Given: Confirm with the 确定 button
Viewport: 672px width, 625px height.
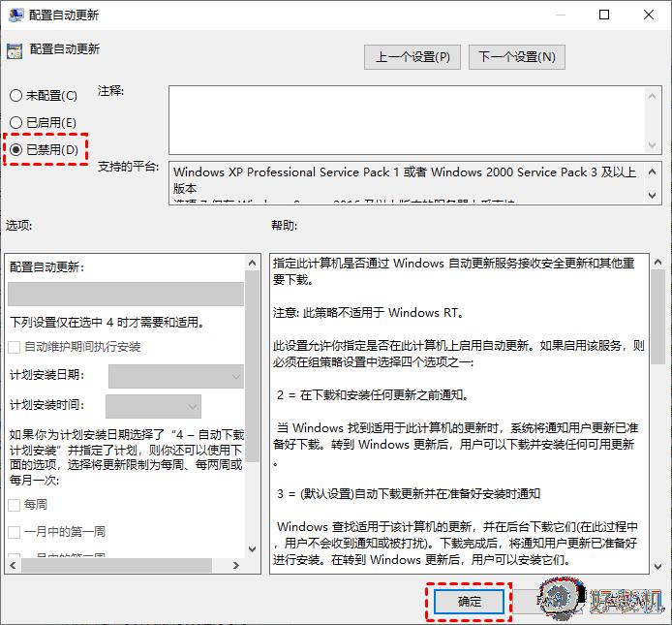Looking at the screenshot, I should (470, 602).
